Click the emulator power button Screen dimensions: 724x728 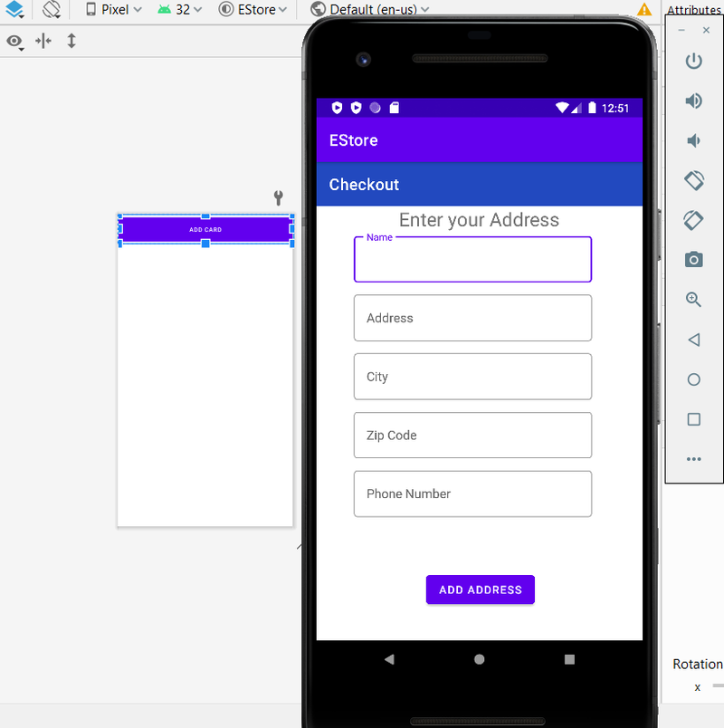pos(694,61)
